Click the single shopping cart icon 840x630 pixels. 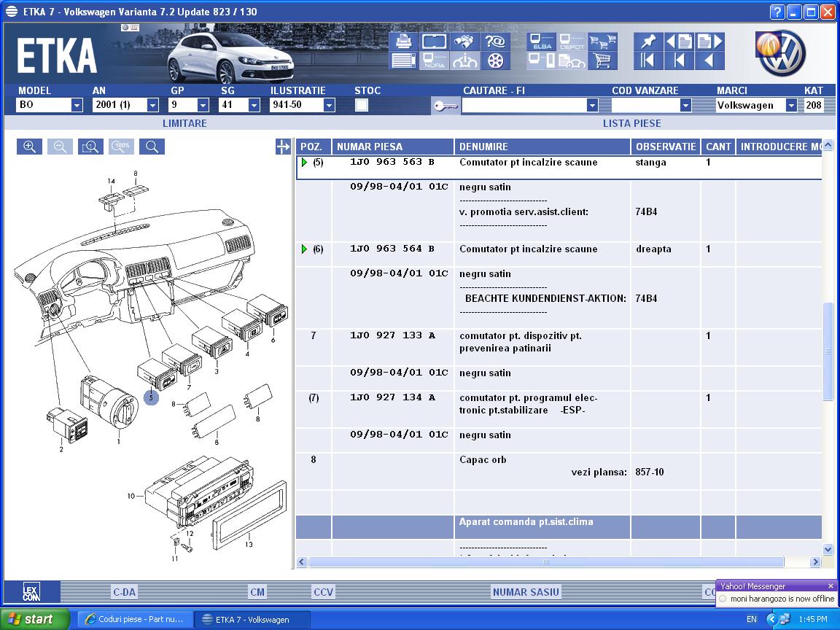(603, 61)
